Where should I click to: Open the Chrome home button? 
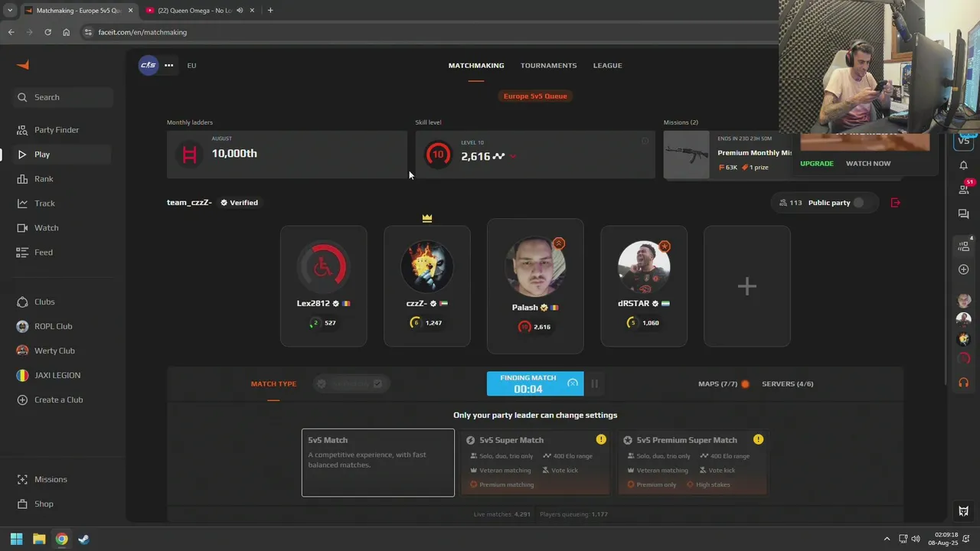[x=66, y=32]
